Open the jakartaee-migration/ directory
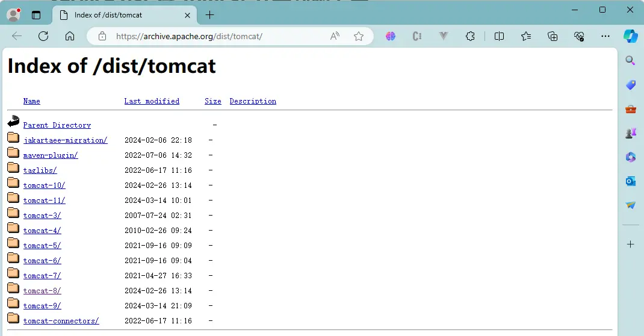The height and width of the screenshot is (336, 644). (66, 140)
